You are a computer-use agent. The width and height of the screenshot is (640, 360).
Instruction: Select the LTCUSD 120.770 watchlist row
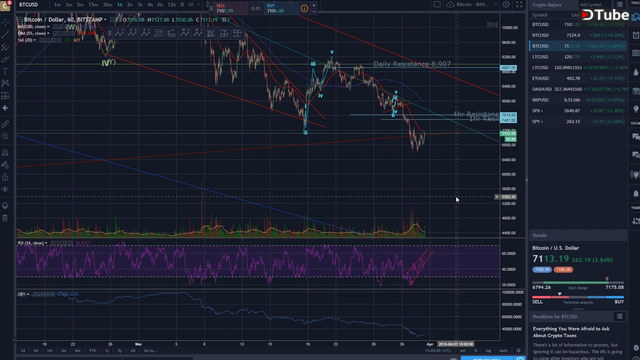[578, 57]
